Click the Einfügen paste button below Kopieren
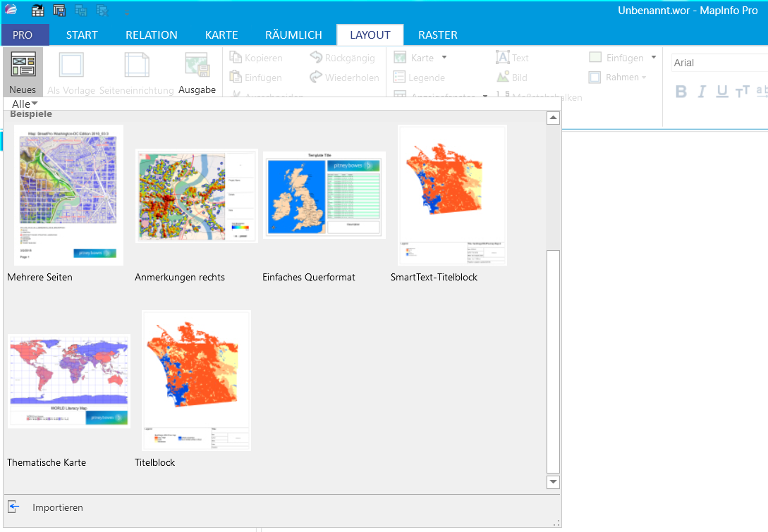768x532 pixels. pyautogui.click(x=256, y=78)
